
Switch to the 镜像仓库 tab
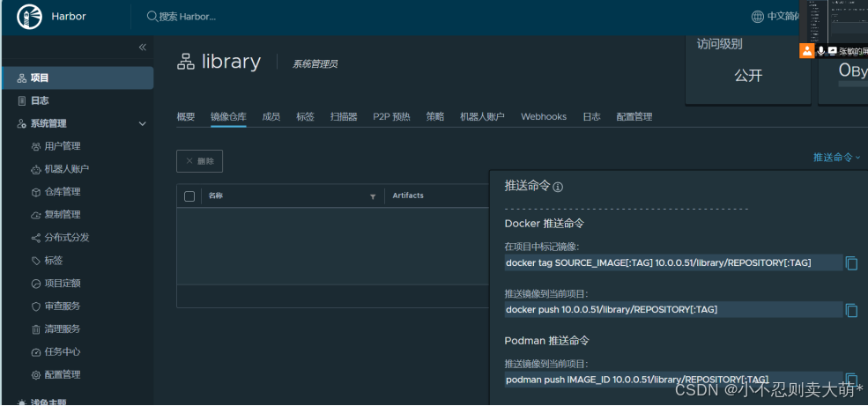(228, 117)
